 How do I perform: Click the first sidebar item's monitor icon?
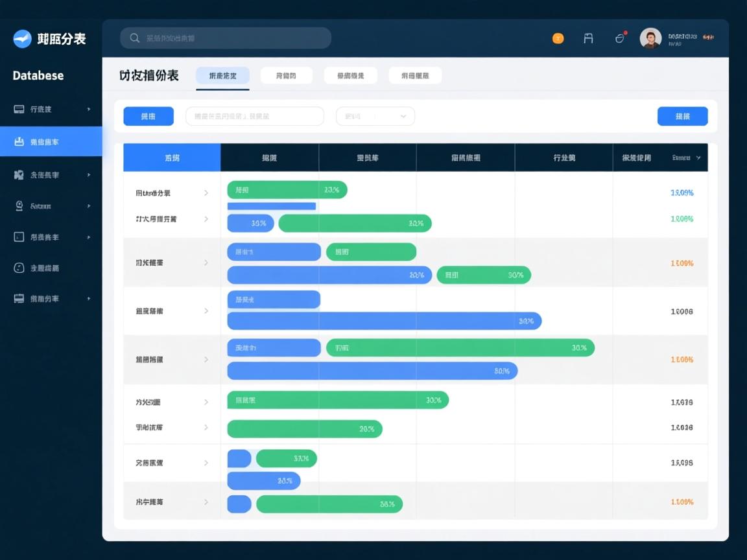[19, 110]
